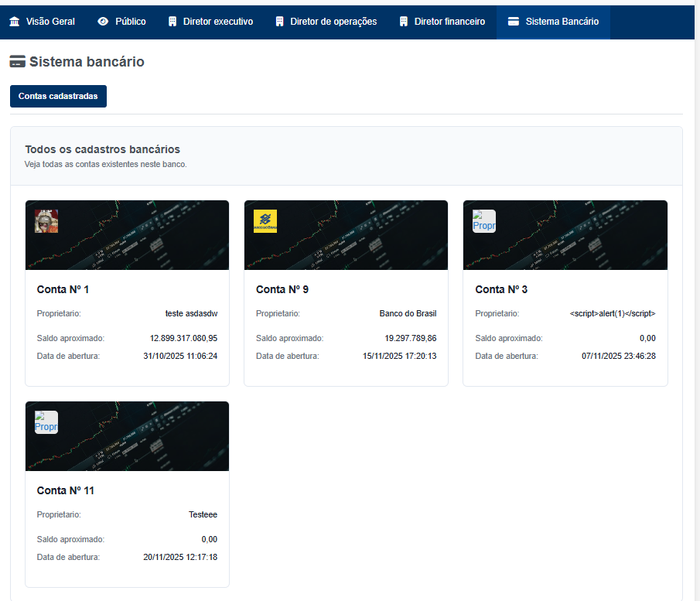Click opening date 31/10/2025 11:06:24
Screen dimensions: 700x601
pyautogui.click(x=180, y=356)
